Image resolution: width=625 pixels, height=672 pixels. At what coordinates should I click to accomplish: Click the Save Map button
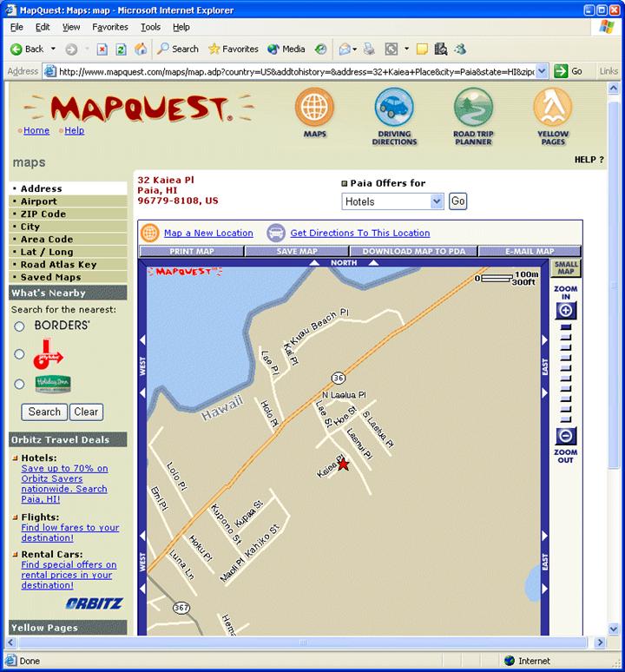point(297,251)
